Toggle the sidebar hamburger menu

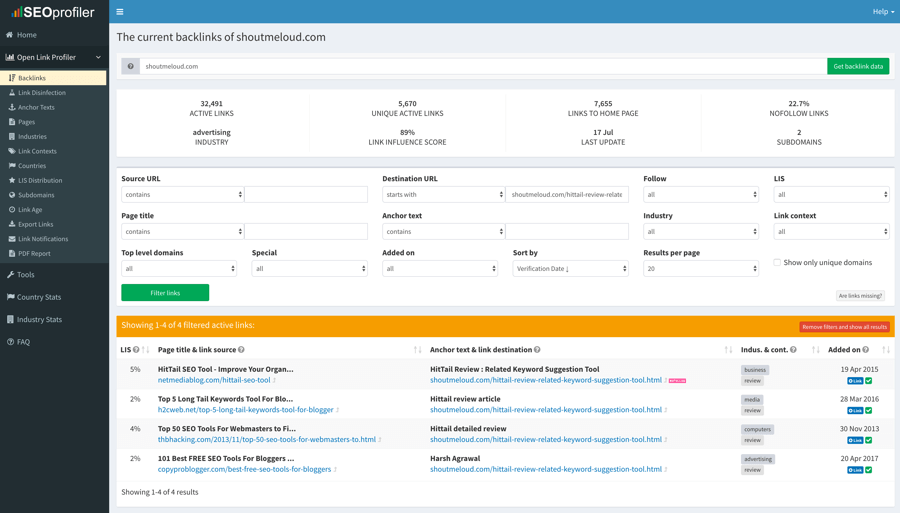(x=120, y=12)
